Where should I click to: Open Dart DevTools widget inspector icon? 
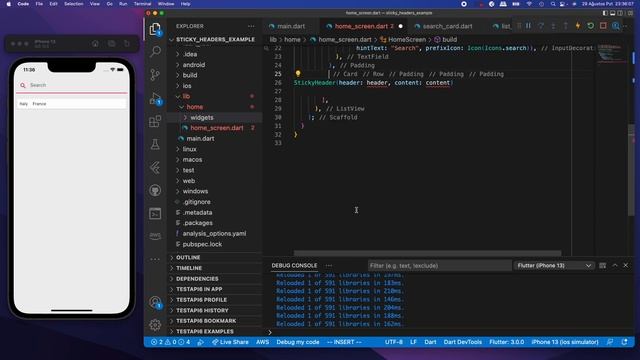(616, 26)
